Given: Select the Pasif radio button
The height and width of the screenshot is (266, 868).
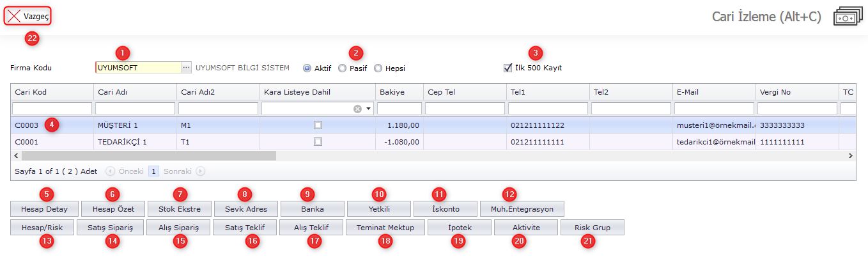Looking at the screenshot, I should 343,68.
